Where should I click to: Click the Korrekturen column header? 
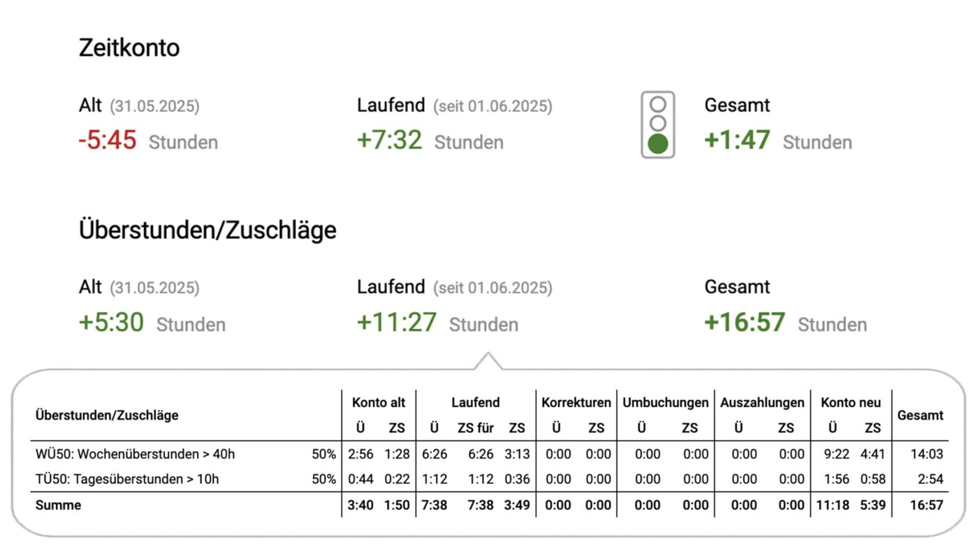pos(576,403)
